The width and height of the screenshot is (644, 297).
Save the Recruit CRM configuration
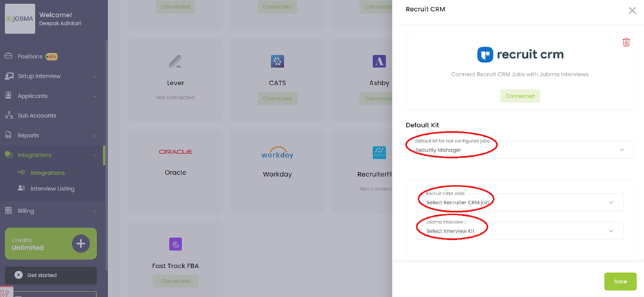[x=620, y=281]
